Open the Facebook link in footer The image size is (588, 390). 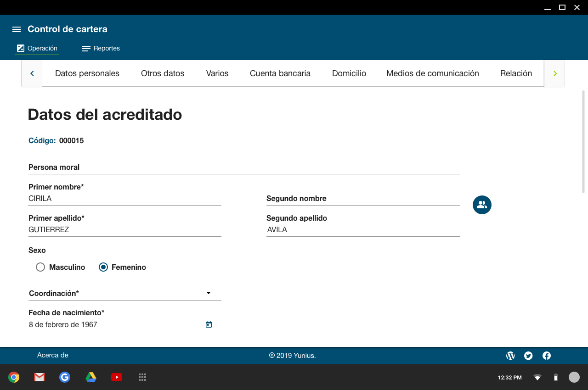(x=547, y=356)
